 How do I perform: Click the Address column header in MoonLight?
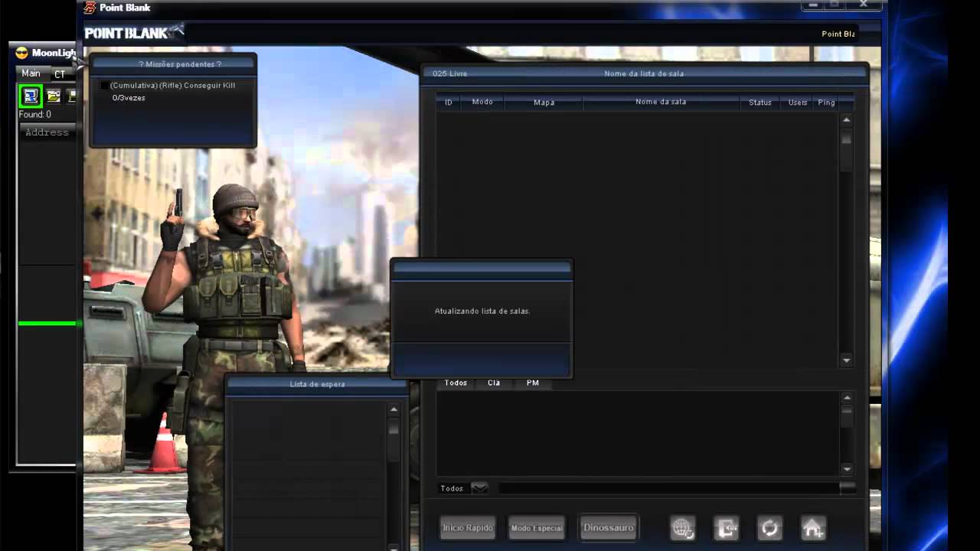[47, 132]
